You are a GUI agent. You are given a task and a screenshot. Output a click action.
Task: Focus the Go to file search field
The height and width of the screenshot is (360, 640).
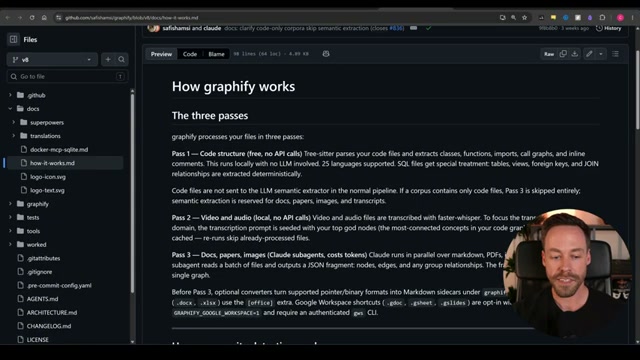(x=67, y=76)
